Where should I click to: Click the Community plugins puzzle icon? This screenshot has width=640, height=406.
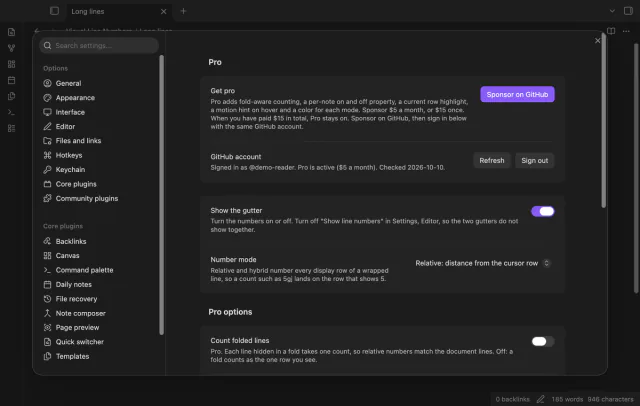47,198
